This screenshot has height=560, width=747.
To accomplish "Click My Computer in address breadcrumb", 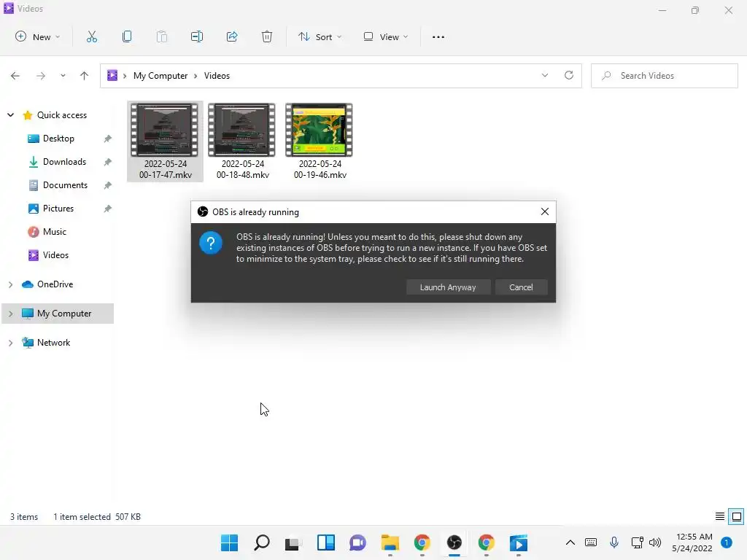I will tap(160, 76).
